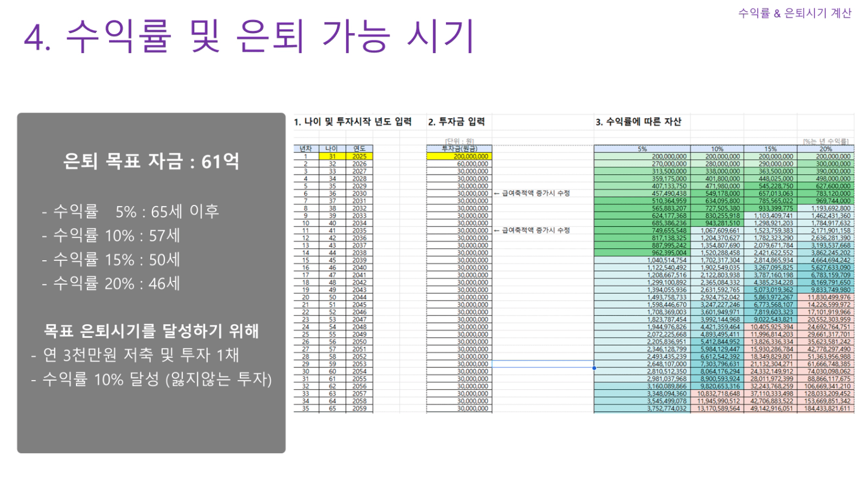Select the '나이' column header
Image resolution: width=868 pixels, height=488 pixels.
(x=332, y=148)
